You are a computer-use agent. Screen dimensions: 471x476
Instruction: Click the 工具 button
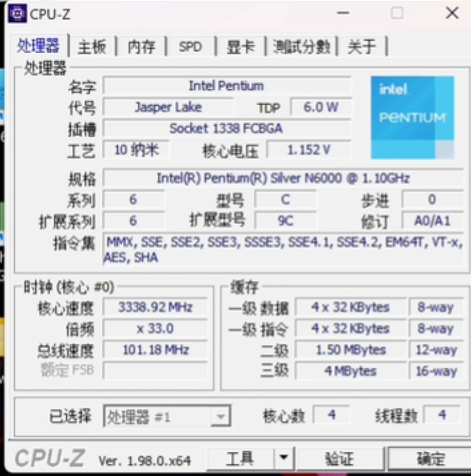pos(240,458)
